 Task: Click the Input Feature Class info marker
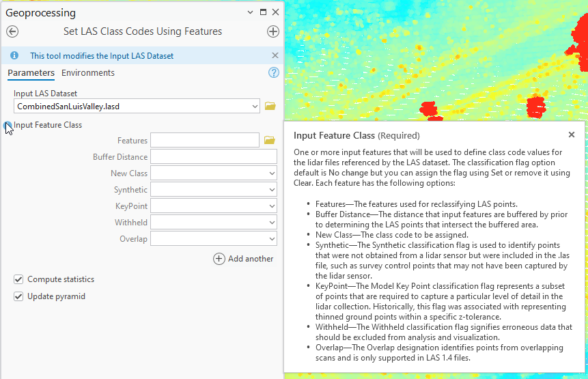(x=8, y=125)
